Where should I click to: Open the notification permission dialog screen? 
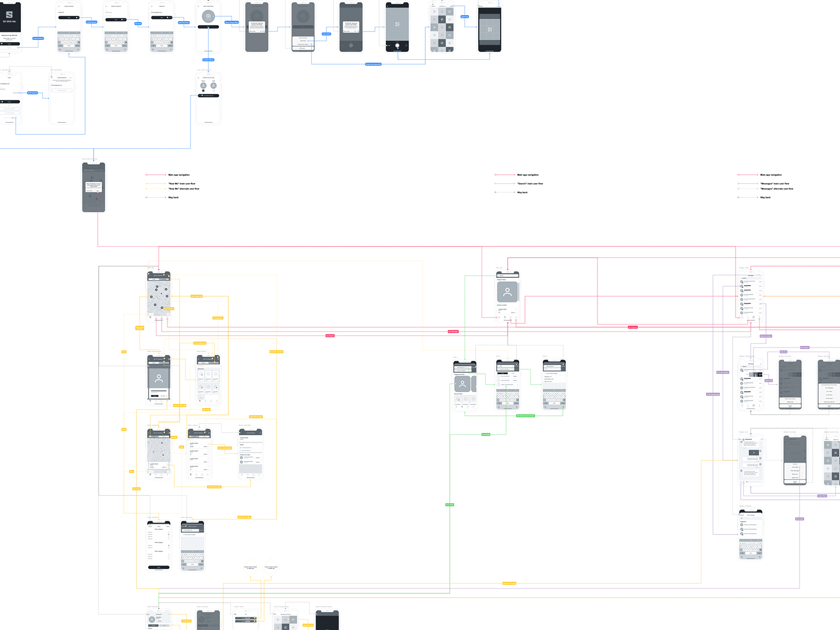[93, 187]
